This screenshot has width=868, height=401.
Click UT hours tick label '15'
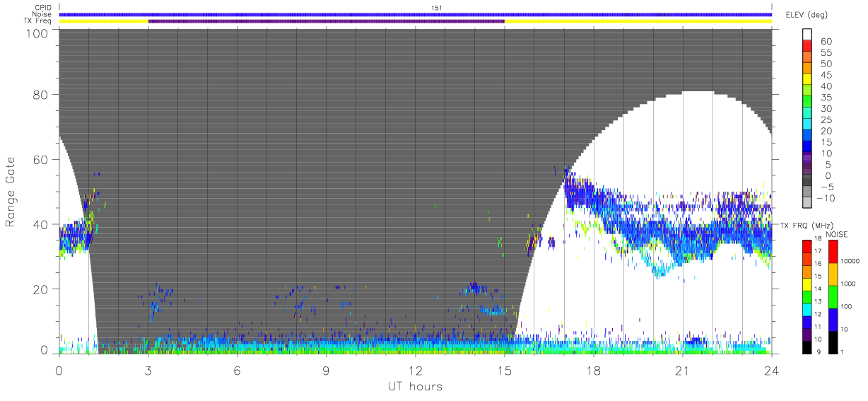point(505,370)
